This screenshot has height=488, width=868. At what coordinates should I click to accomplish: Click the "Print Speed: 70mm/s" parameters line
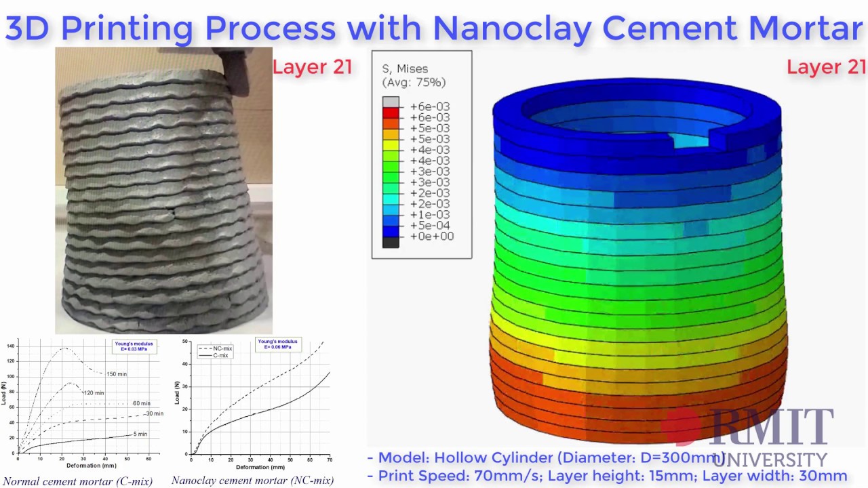click(607, 476)
